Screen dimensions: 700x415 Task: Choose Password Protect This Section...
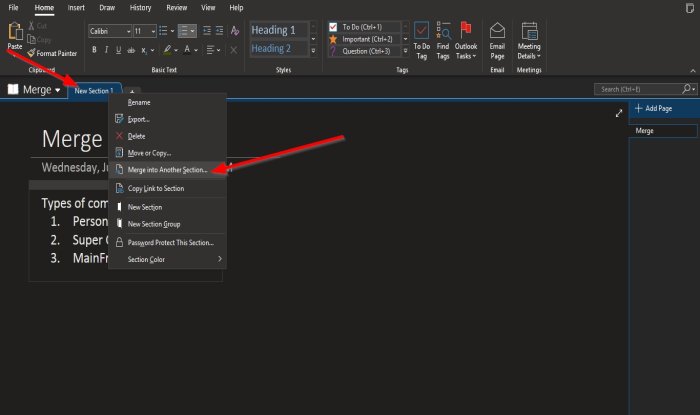(167, 243)
